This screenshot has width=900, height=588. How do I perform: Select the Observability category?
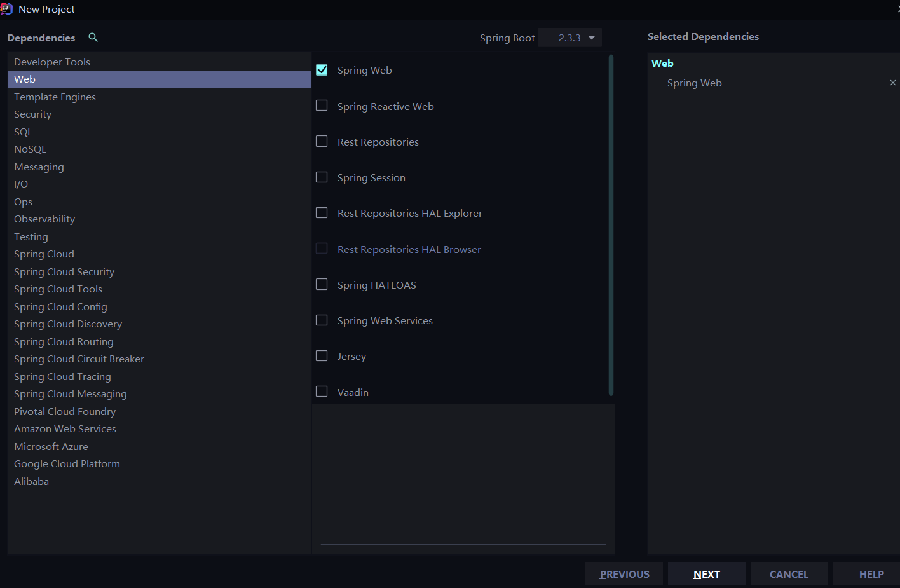pos(159,219)
